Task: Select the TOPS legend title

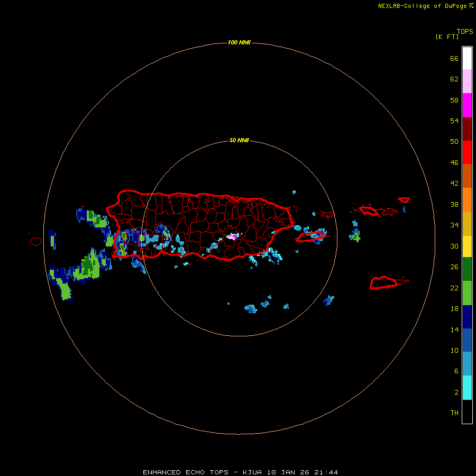Action: (x=465, y=31)
